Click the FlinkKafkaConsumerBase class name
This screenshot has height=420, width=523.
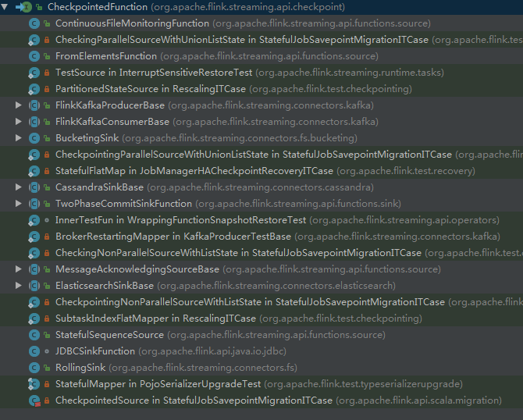[112, 122]
